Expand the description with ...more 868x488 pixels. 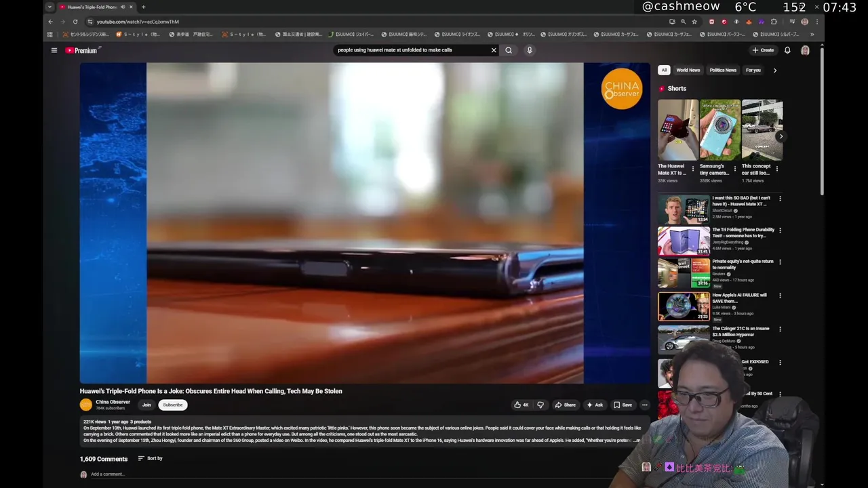pos(636,440)
